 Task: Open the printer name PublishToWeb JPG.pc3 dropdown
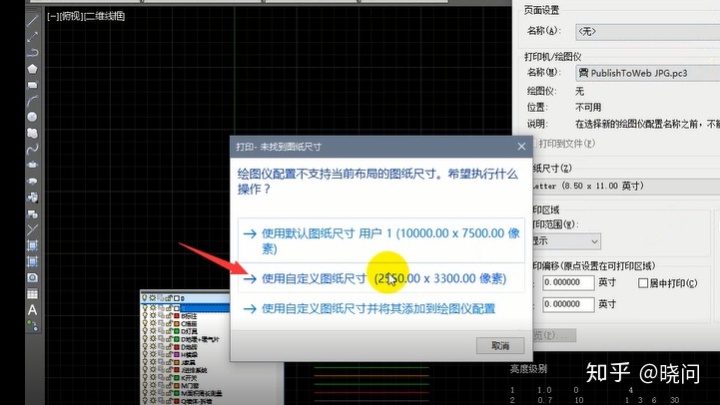(647, 73)
